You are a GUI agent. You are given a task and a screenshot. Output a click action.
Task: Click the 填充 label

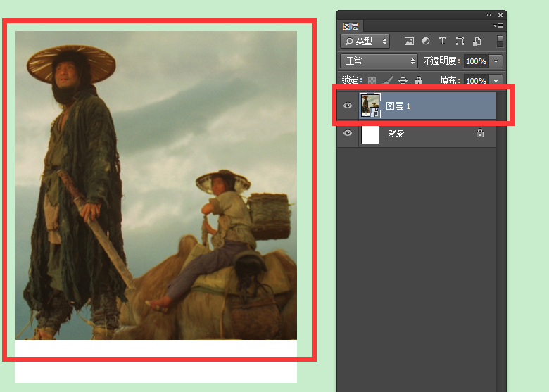click(x=450, y=80)
